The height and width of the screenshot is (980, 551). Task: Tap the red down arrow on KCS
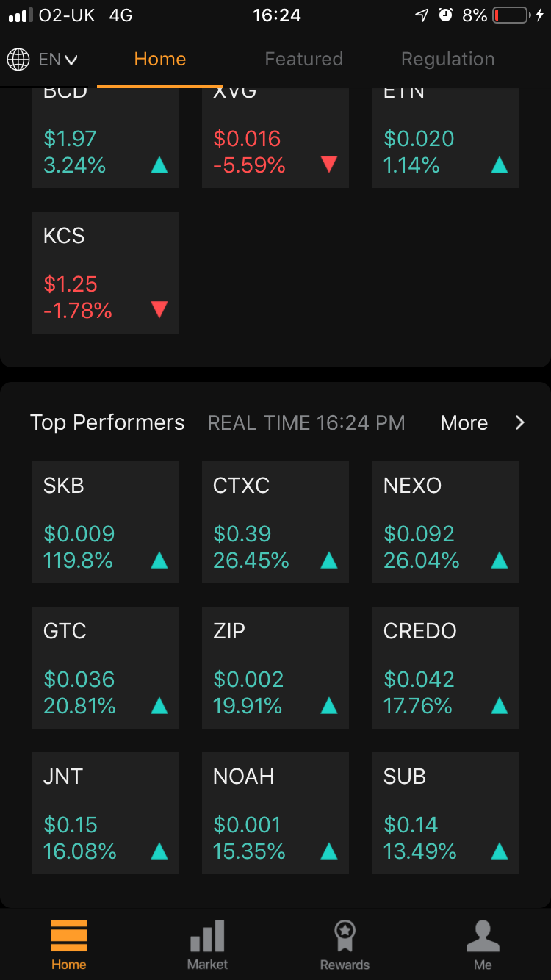point(159,310)
